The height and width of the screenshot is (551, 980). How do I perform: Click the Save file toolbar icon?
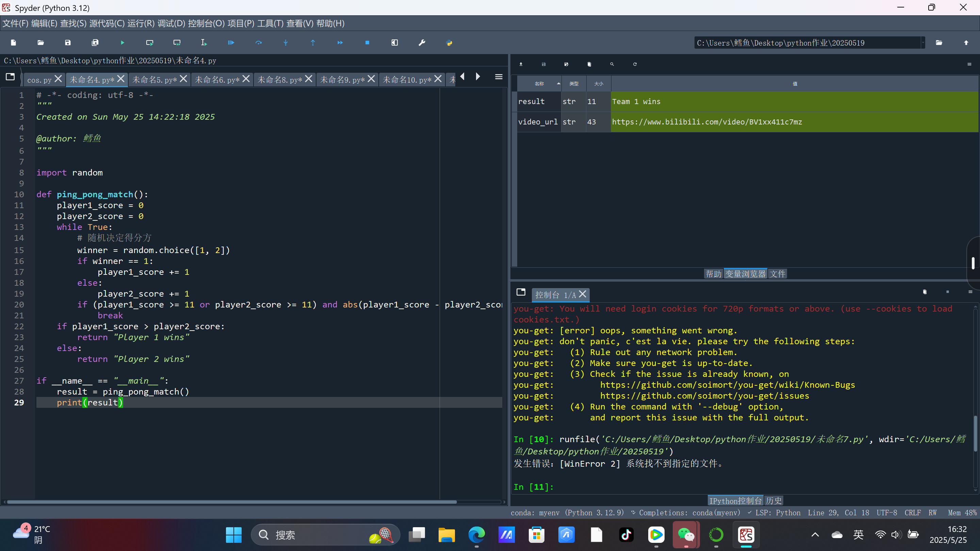pos(68,43)
